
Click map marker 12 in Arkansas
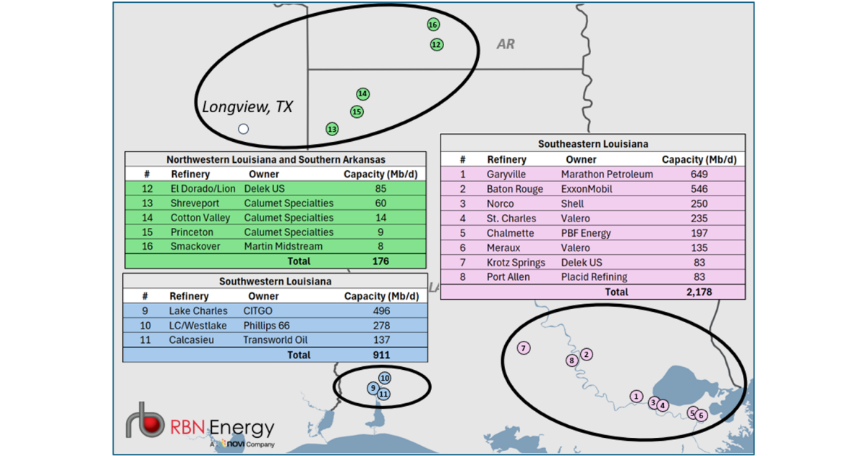point(436,44)
